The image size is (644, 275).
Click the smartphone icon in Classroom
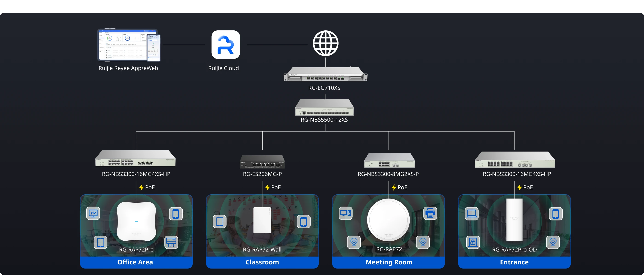pyautogui.click(x=304, y=221)
